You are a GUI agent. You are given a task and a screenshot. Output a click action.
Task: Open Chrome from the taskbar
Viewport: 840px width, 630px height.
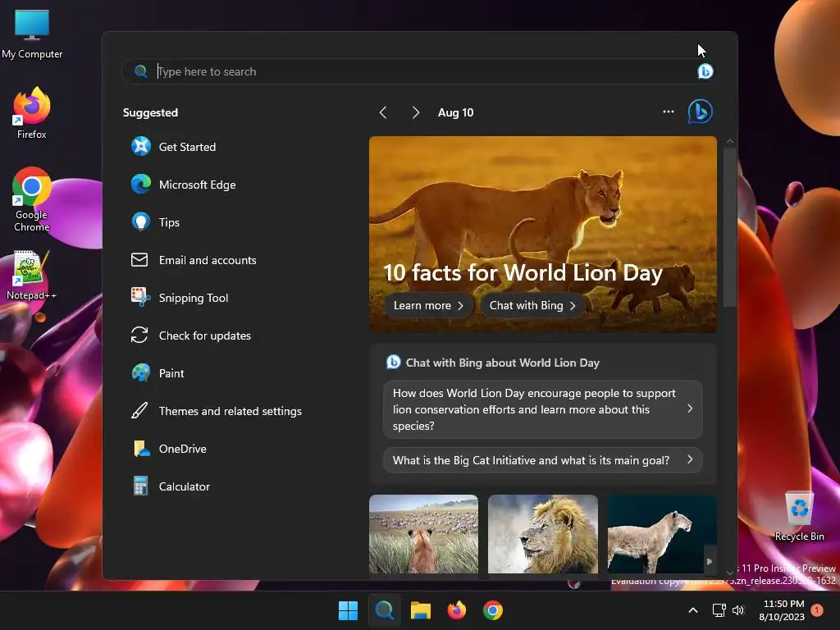pos(493,610)
